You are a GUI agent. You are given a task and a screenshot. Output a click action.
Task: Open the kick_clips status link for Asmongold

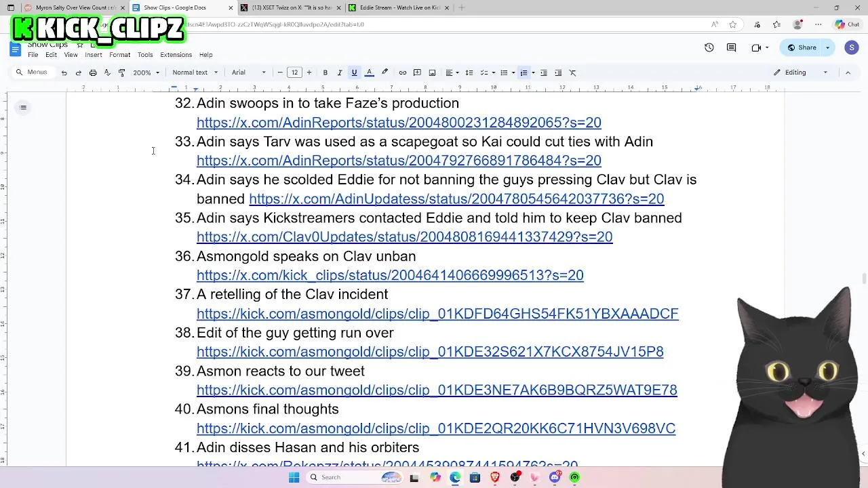[390, 274]
